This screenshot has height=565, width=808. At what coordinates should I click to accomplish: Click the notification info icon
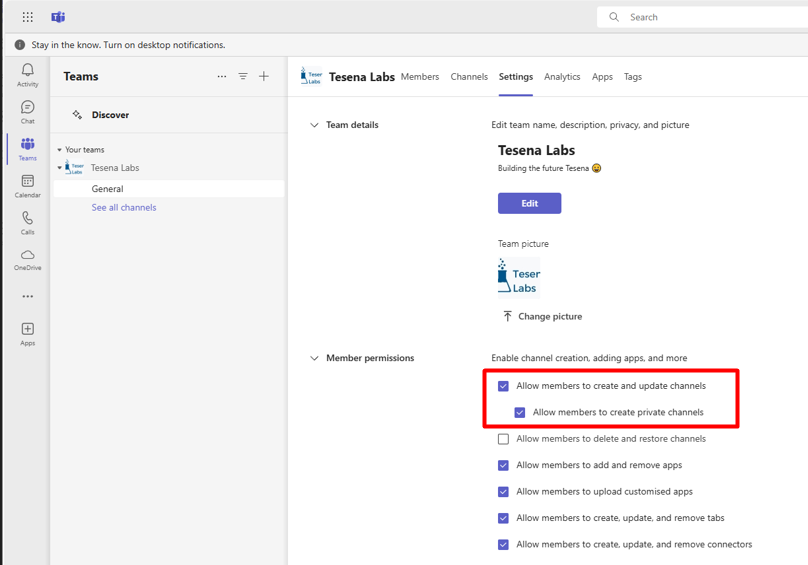pos(20,45)
